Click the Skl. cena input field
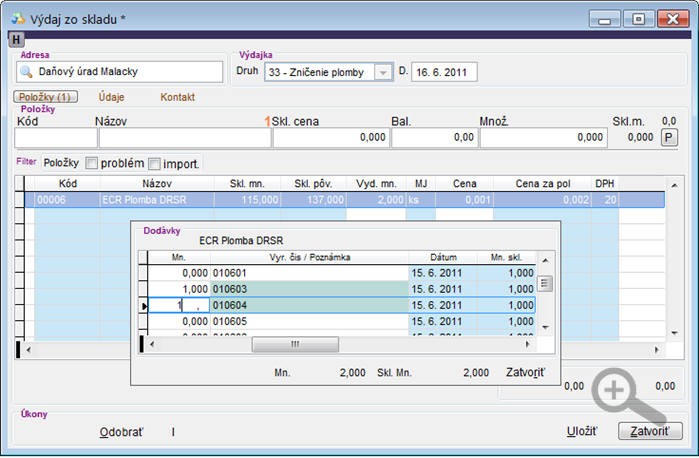The image size is (699, 458). coord(331,138)
